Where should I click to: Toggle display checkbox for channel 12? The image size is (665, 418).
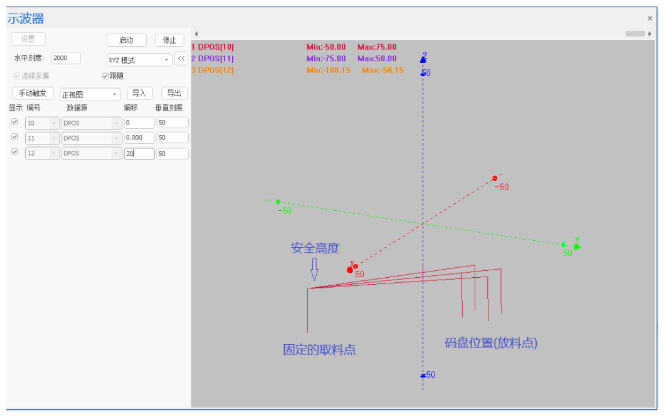(x=15, y=151)
